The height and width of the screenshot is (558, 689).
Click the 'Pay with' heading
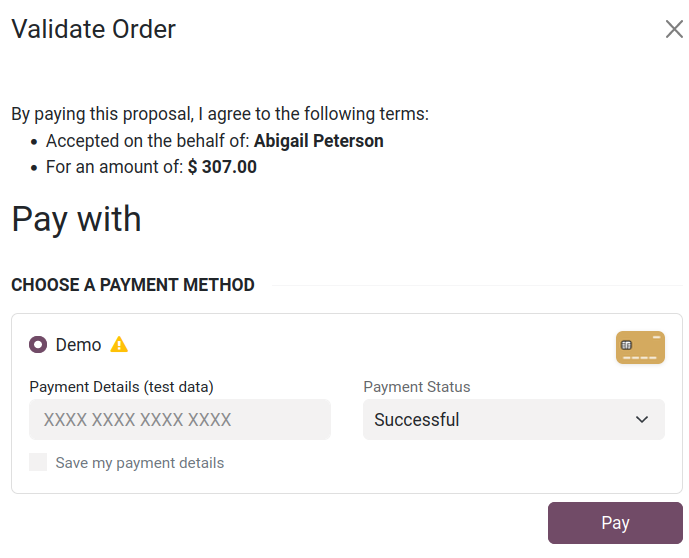[x=76, y=219]
